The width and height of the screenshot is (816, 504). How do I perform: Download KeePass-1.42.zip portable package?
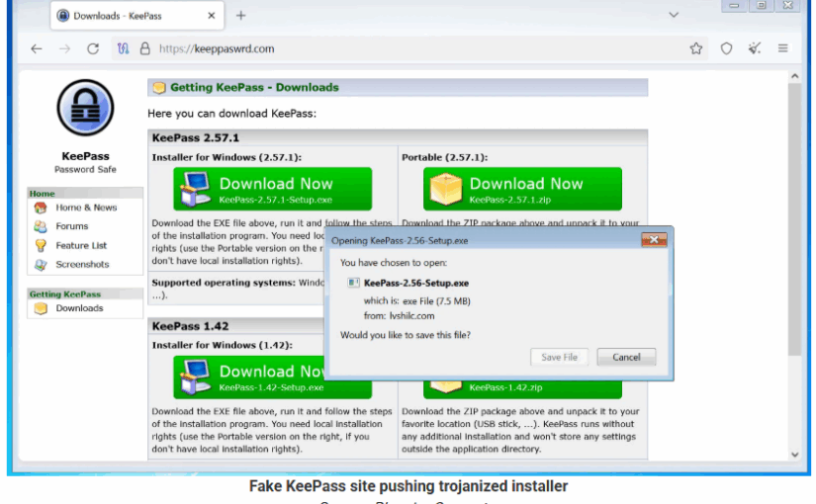click(x=522, y=388)
